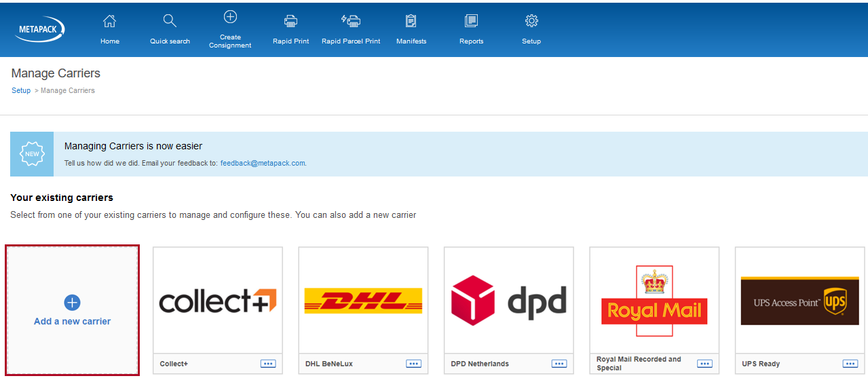Select the Collect+ logo thumbnail
This screenshot has height=391, width=868.
tap(218, 301)
